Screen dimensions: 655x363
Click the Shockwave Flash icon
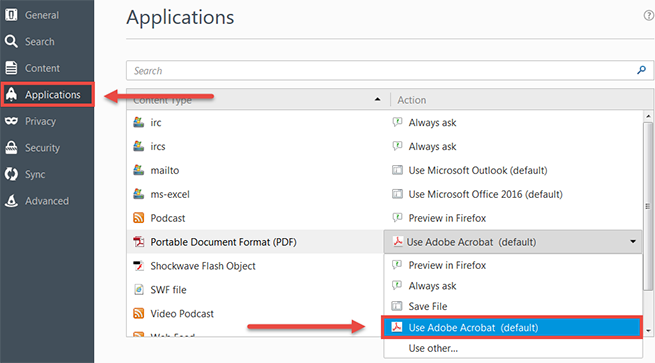pos(139,265)
